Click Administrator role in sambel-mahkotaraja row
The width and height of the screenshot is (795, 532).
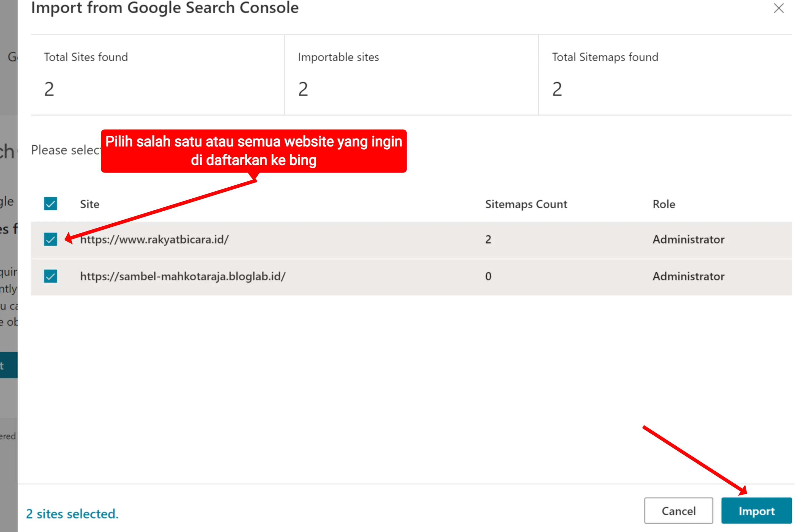(x=688, y=276)
